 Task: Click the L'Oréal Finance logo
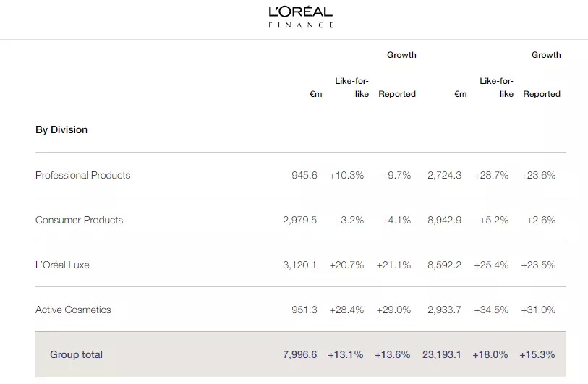coord(300,17)
